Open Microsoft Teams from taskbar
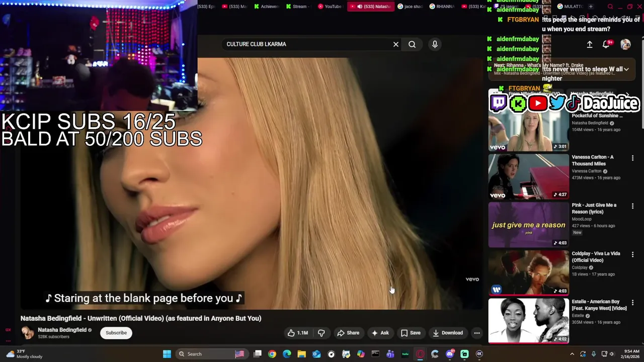This screenshot has width=644, height=362. coord(390,354)
